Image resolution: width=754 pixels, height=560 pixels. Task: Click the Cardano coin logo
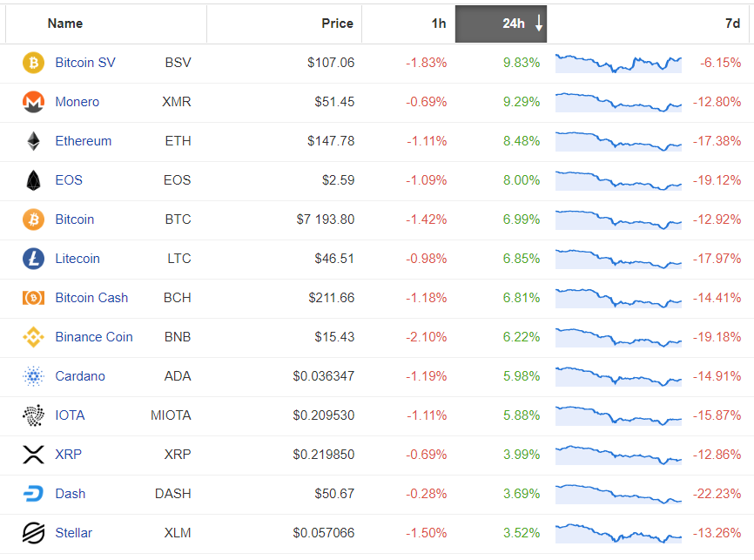point(33,376)
